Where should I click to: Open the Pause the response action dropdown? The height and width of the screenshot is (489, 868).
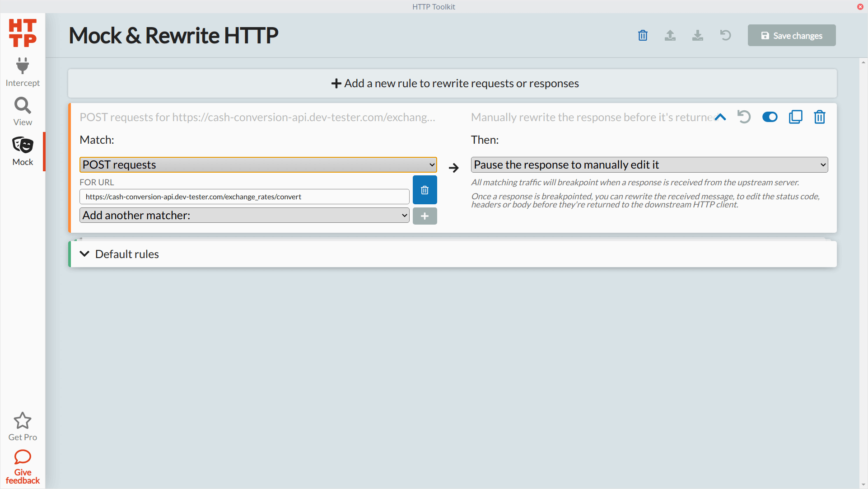[x=649, y=165]
